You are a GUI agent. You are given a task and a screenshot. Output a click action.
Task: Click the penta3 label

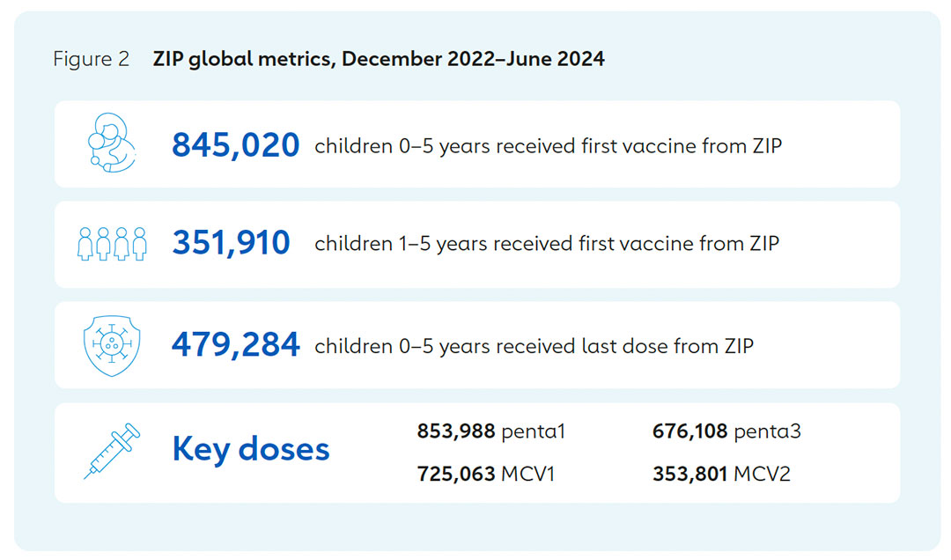pos(767,431)
